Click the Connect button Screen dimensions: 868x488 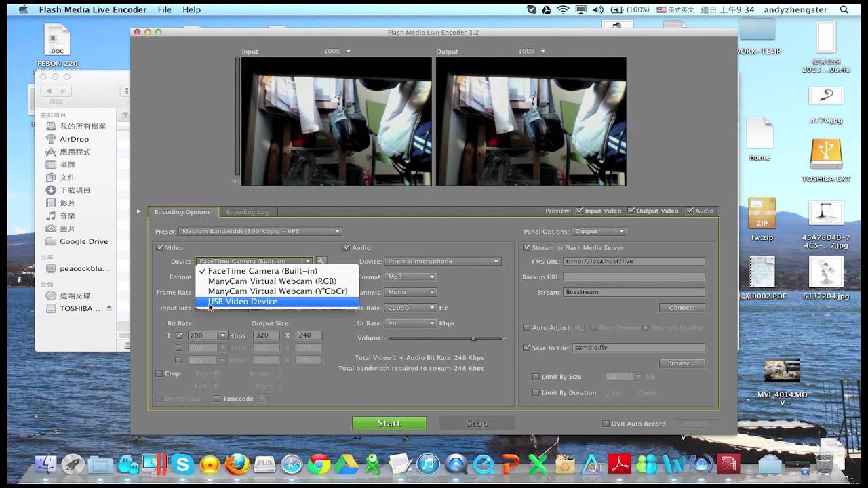682,308
